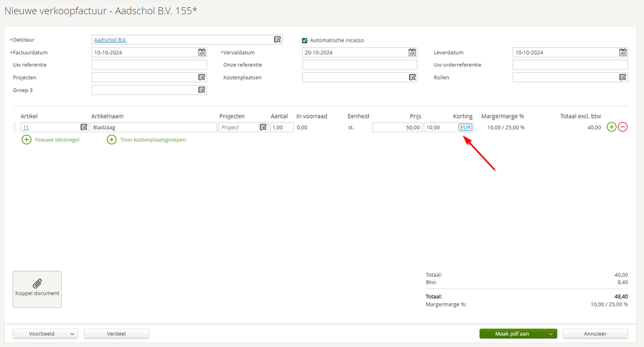The image size is (644, 347).
Task: Open the Factuurdatum calendar picker
Action: click(x=202, y=52)
